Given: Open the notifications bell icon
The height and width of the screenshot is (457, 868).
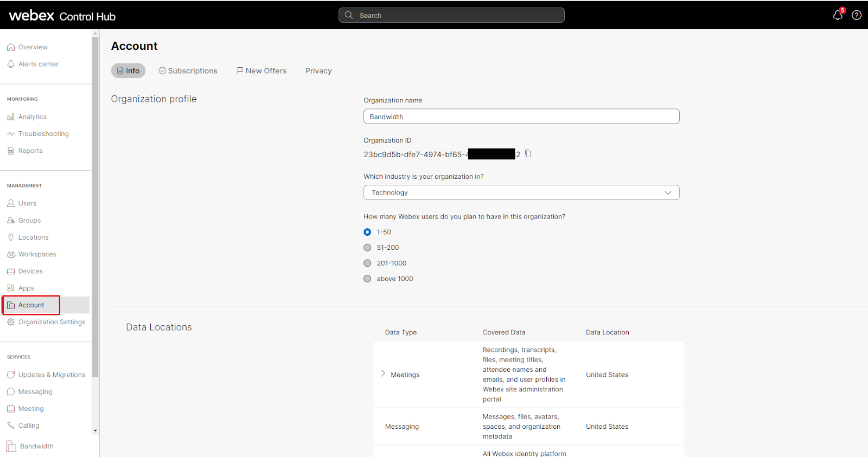Looking at the screenshot, I should pos(838,15).
